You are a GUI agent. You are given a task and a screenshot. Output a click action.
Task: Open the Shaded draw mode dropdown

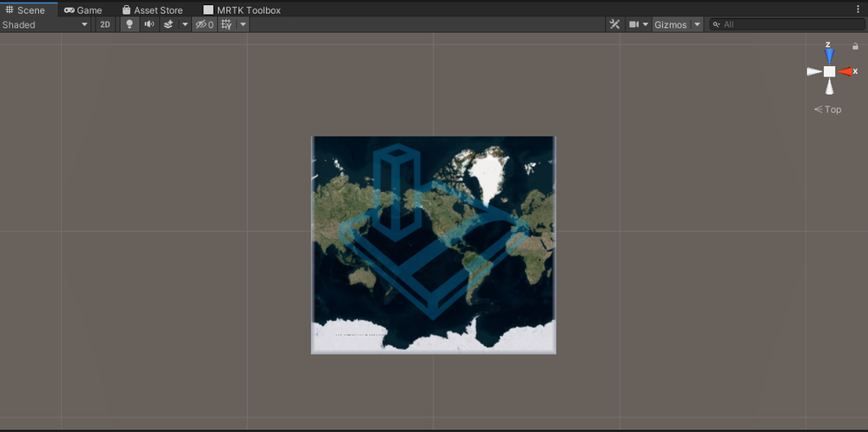[45, 24]
